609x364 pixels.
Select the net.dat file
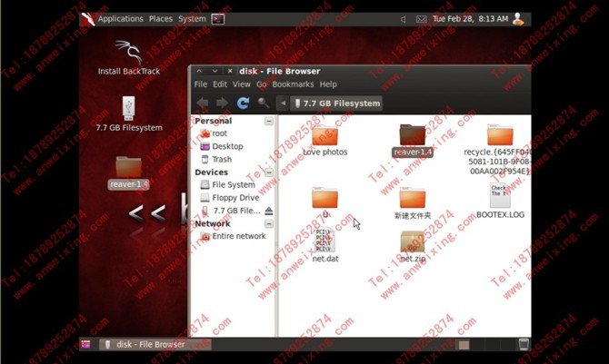click(325, 245)
